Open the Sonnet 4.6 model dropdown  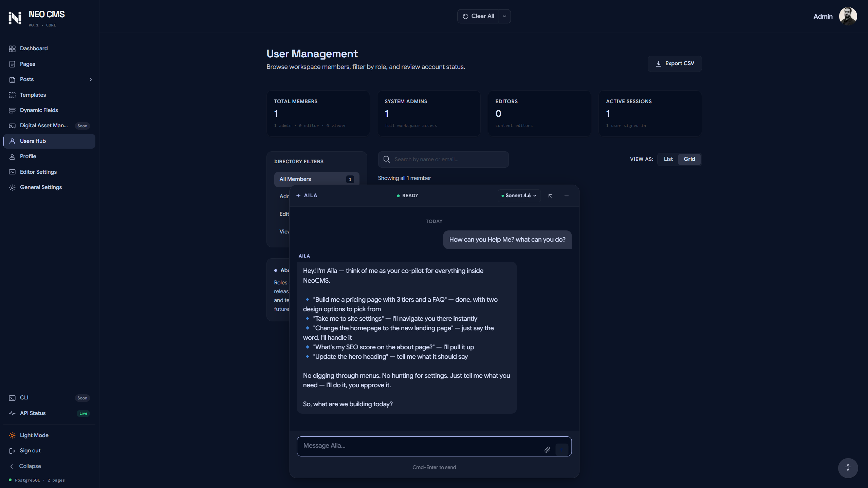point(519,195)
